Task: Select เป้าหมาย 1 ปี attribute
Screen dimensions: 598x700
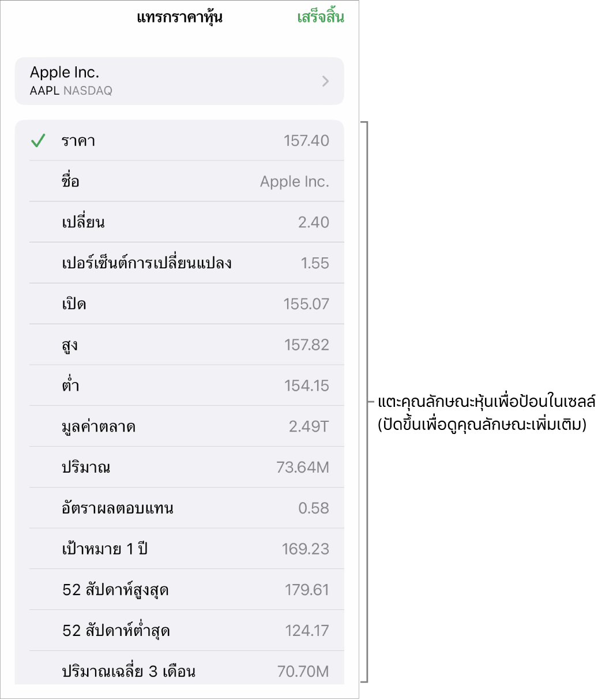Action: point(179,549)
